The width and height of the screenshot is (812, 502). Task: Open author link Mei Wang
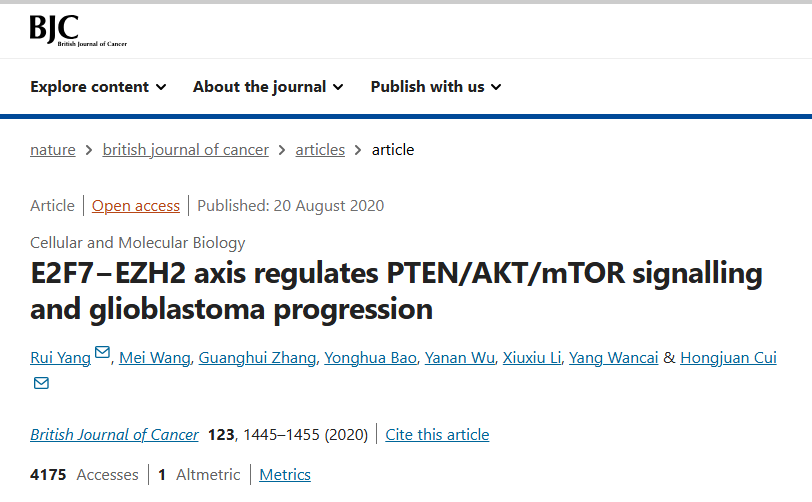click(155, 357)
